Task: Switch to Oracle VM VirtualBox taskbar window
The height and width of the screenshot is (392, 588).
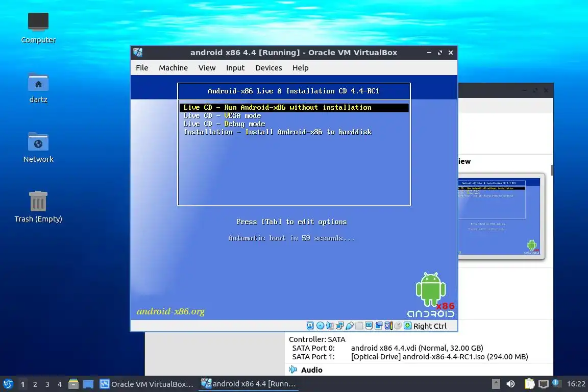Action: 146,384
